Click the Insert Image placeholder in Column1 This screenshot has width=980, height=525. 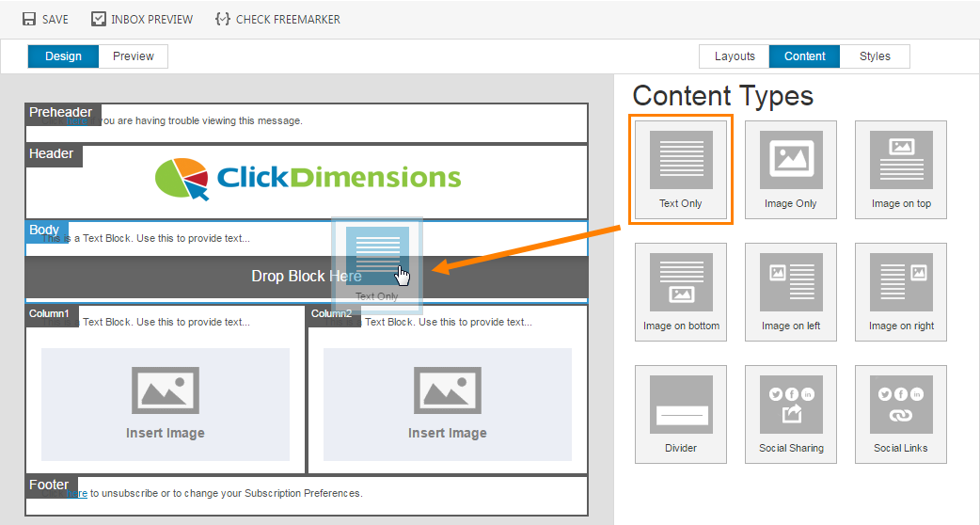click(x=166, y=405)
